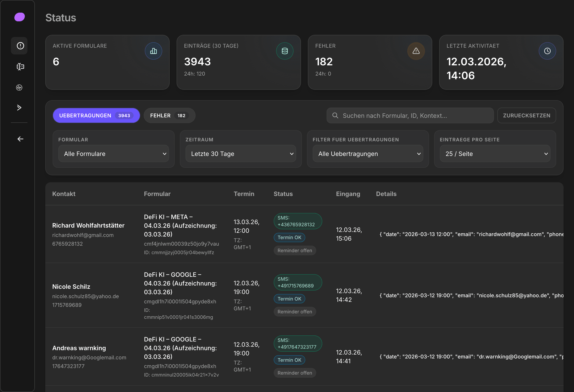The height and width of the screenshot is (392, 574).
Task: Open the 25 / Seite dropdown
Action: pyautogui.click(x=495, y=154)
